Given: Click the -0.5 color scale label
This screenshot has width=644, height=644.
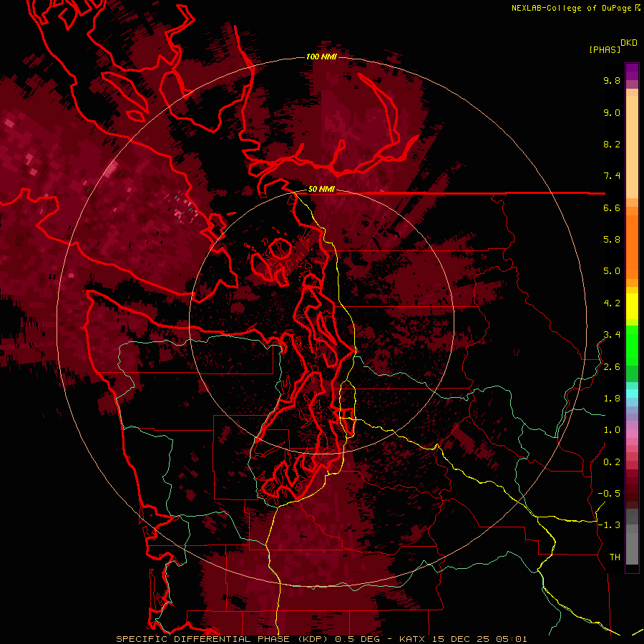Looking at the screenshot, I should click(x=609, y=494).
